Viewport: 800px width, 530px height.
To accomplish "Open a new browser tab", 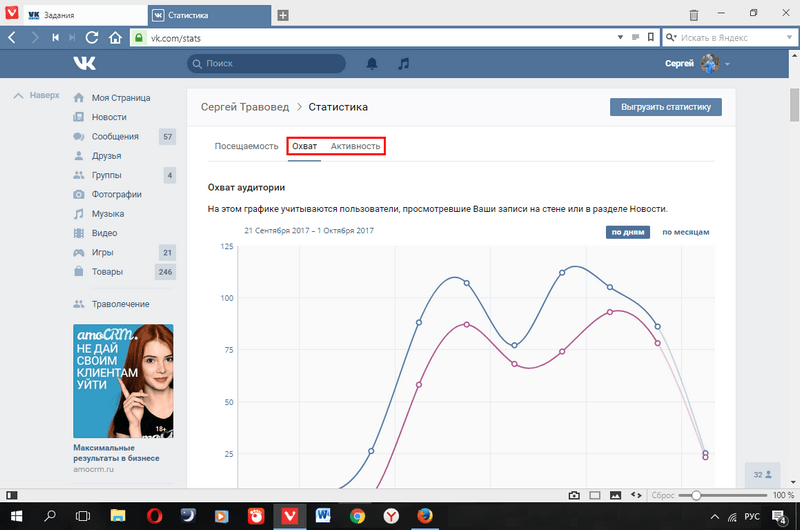I will tap(283, 15).
